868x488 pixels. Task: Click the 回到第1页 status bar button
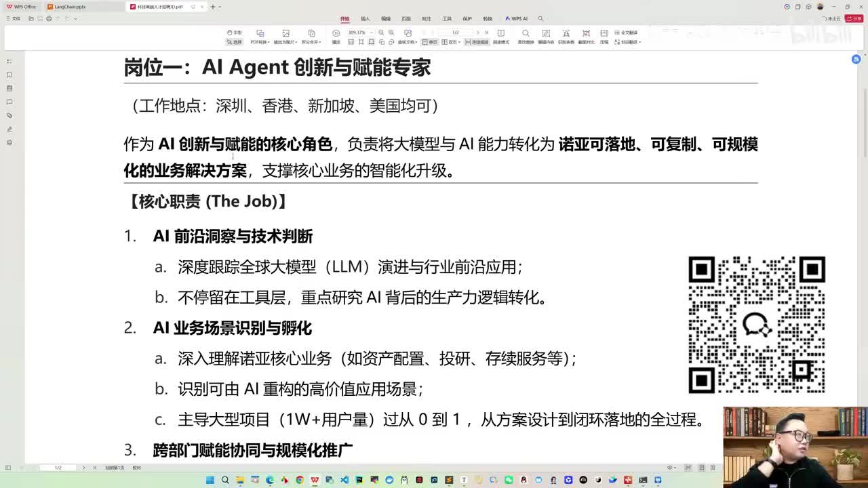pyautogui.click(x=115, y=468)
